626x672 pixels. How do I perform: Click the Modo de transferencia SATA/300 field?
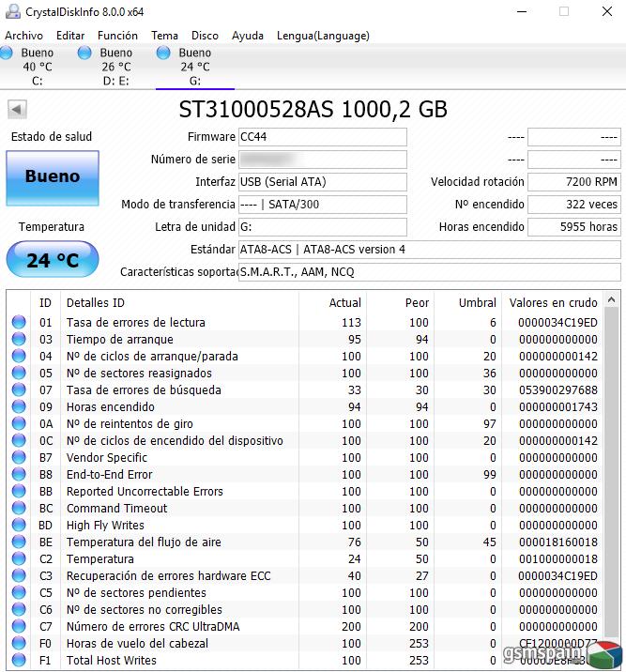[323, 205]
